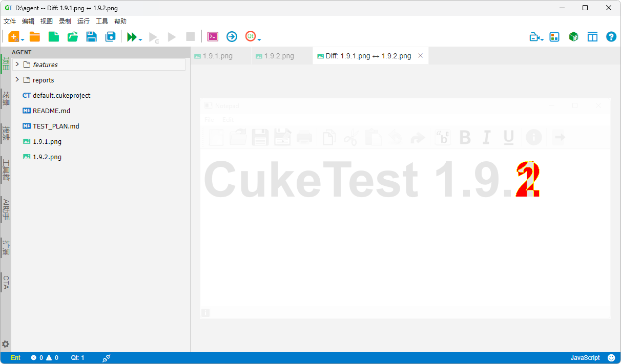Image resolution: width=621 pixels, height=364 pixels.
Task: Open the 扩展 side panel tab
Action: [6, 248]
